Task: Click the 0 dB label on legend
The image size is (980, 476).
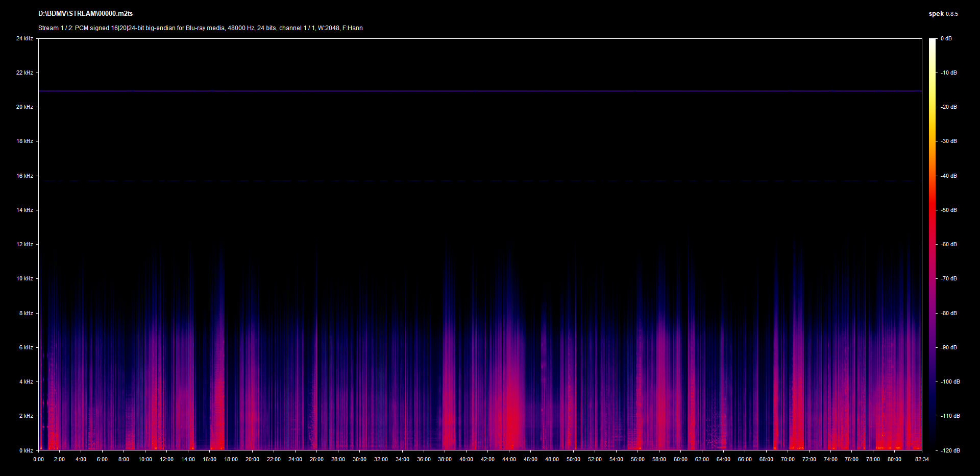Action: point(946,38)
